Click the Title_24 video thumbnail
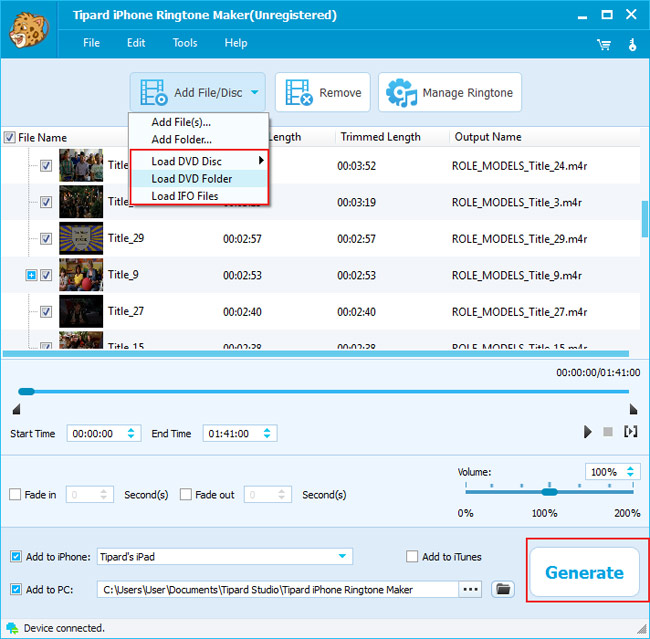Viewport: 650px width, 639px height. [81, 165]
